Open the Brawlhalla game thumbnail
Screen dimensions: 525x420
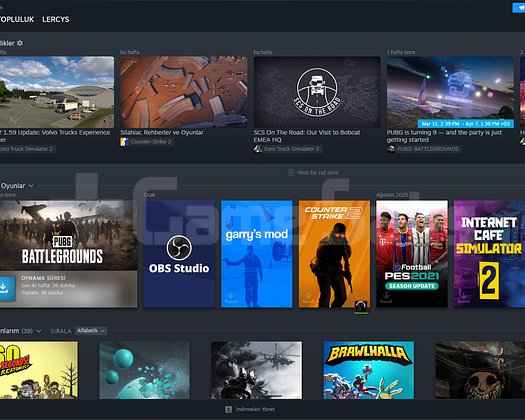tap(369, 370)
